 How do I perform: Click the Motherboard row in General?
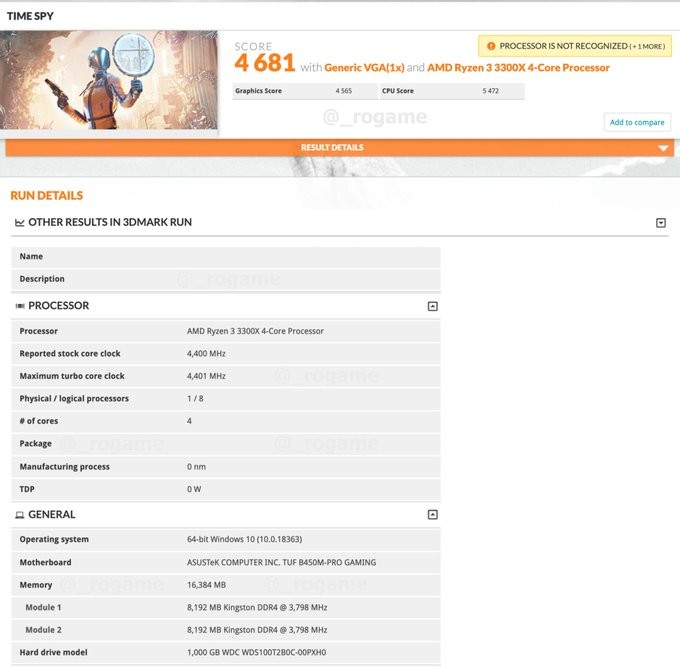[226, 562]
